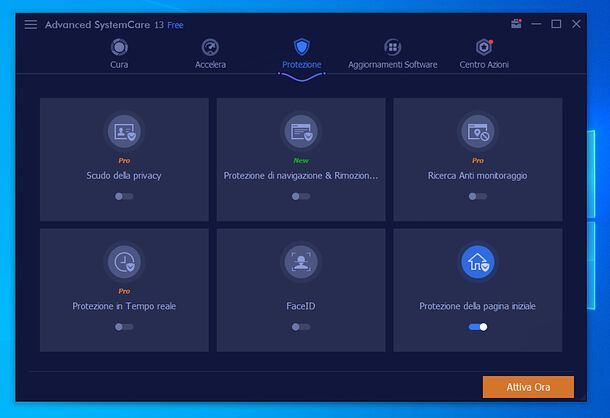The height and width of the screenshot is (418, 610).
Task: Click the Pro badge on Protezione in Tempo reale
Action: tap(124, 291)
